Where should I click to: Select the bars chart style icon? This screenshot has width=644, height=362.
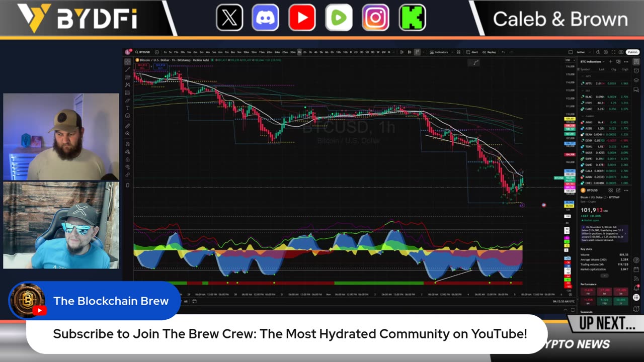(402, 52)
